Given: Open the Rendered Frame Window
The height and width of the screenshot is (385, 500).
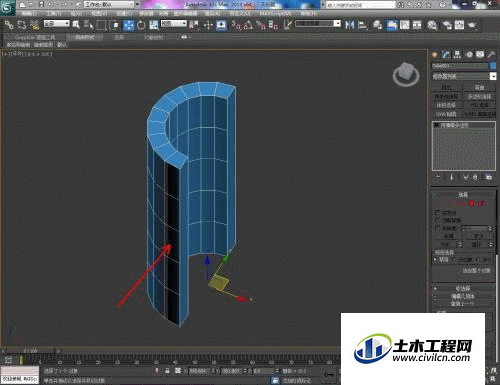Looking at the screenshot, I should tap(459, 25).
